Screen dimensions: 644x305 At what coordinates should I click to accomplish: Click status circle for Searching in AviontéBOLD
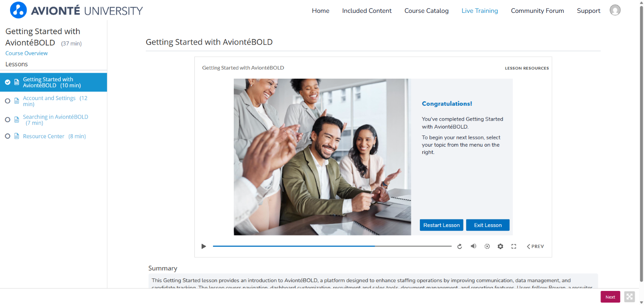[7, 120]
